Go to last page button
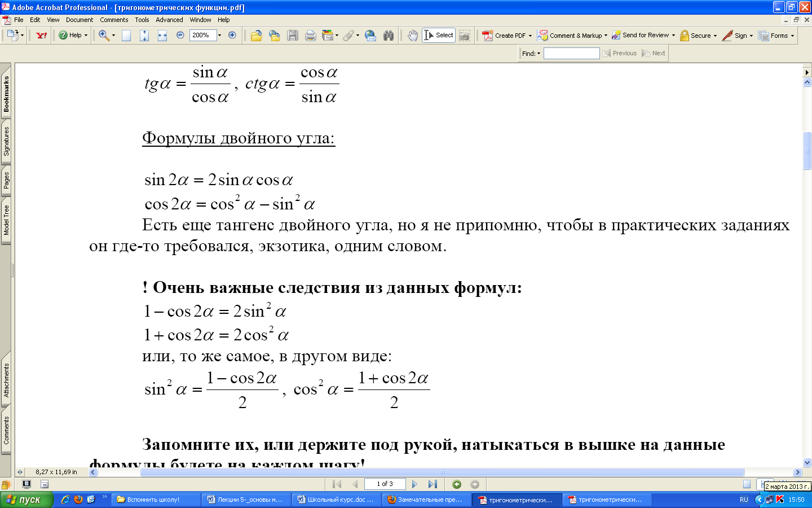812x508 pixels. point(433,484)
